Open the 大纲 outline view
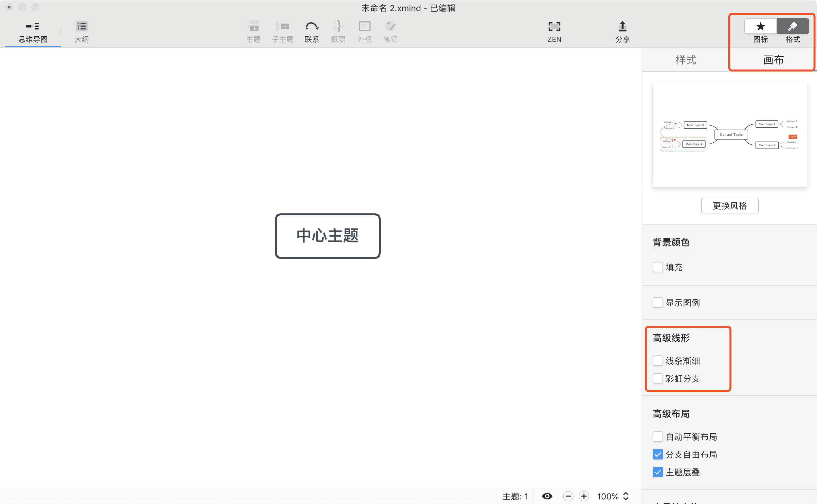 [81, 32]
